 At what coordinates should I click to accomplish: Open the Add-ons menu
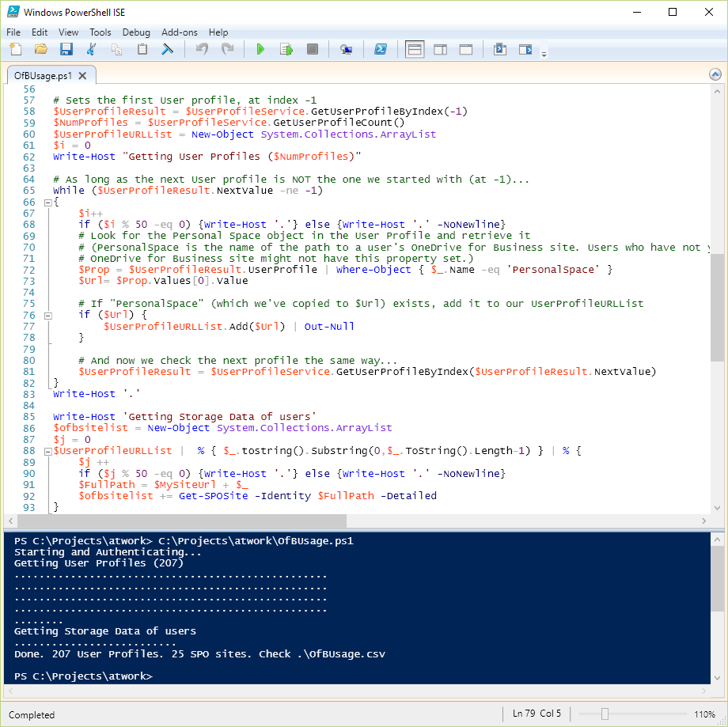click(179, 32)
